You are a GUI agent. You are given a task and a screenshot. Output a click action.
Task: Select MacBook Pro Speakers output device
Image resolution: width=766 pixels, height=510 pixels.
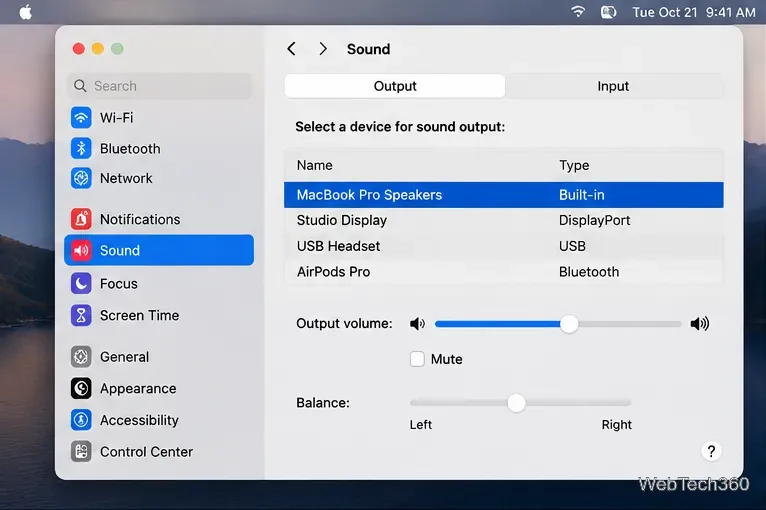click(x=504, y=195)
